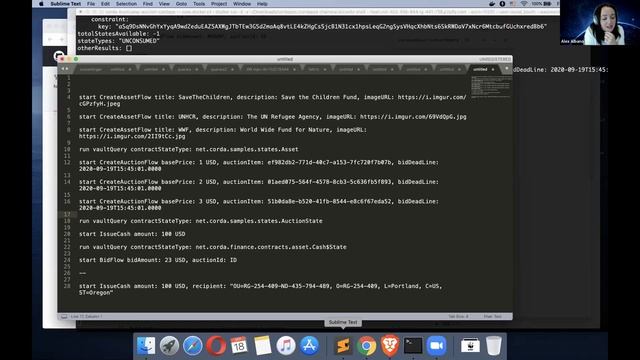Open Trash in the dock
The width and height of the screenshot is (640, 360).
pyautogui.click(x=493, y=345)
